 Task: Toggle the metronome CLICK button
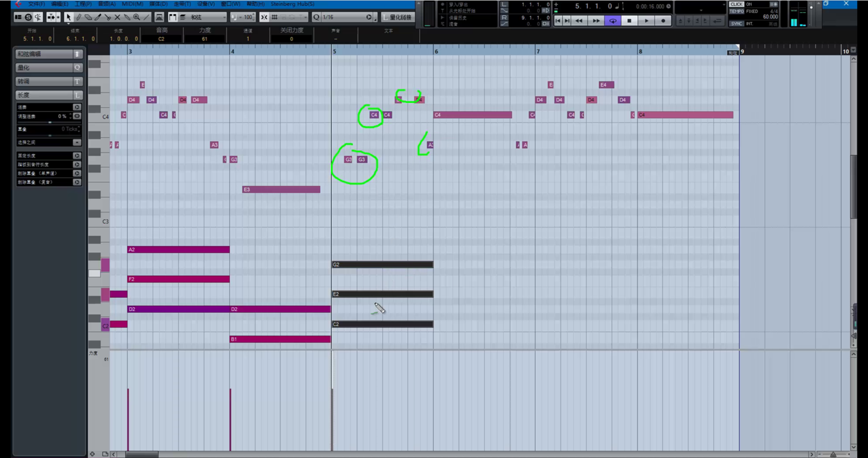(x=736, y=5)
